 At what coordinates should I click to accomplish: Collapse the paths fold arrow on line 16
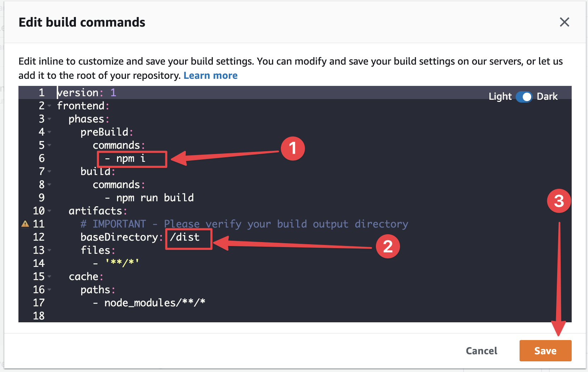coord(49,290)
